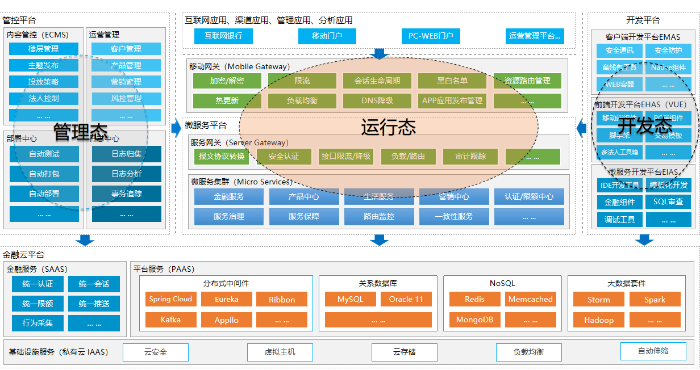700x370 pixels.
Task: Click the 管理态 circle label
Action: 81,132
